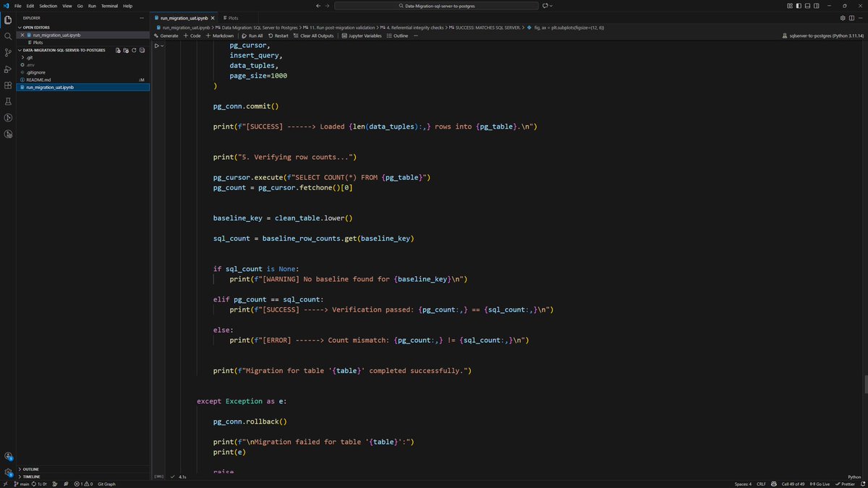This screenshot has height=488, width=868.
Task: Collapse all folders in the explorer
Action: tap(142, 51)
